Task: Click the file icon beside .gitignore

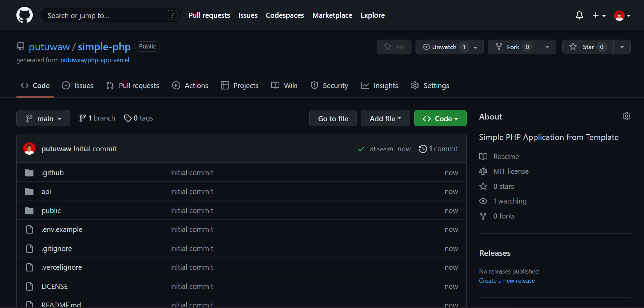Action: click(30, 249)
